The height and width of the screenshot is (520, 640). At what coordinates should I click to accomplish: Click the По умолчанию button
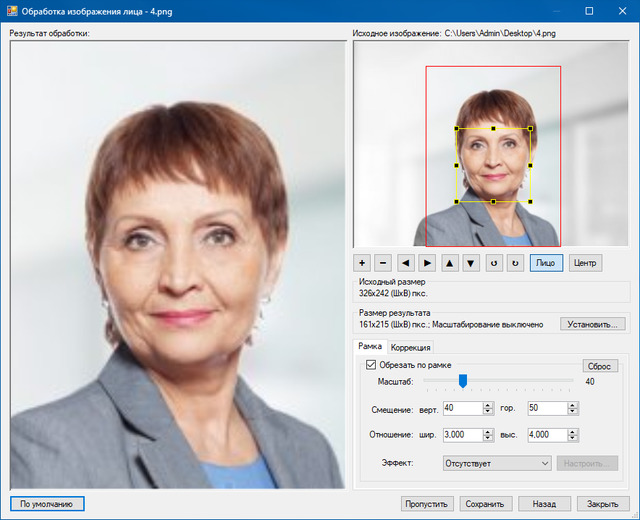(47, 504)
